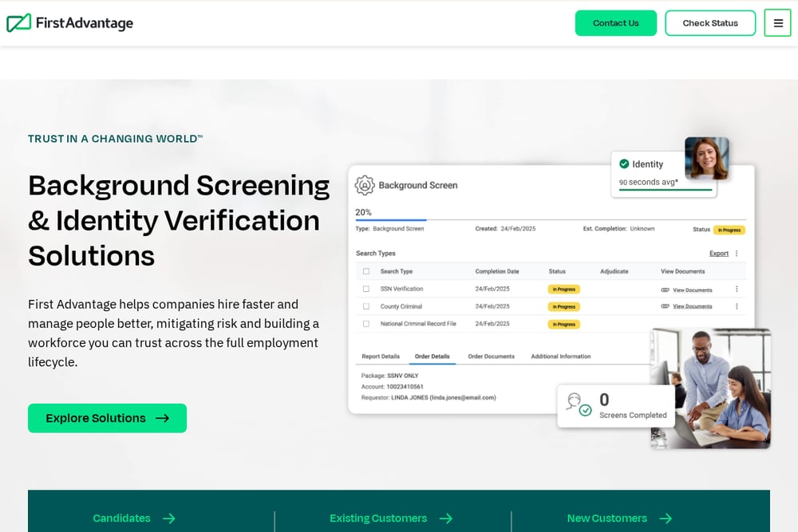Open the hamburger menu
The height and width of the screenshot is (532, 798).
tap(777, 23)
